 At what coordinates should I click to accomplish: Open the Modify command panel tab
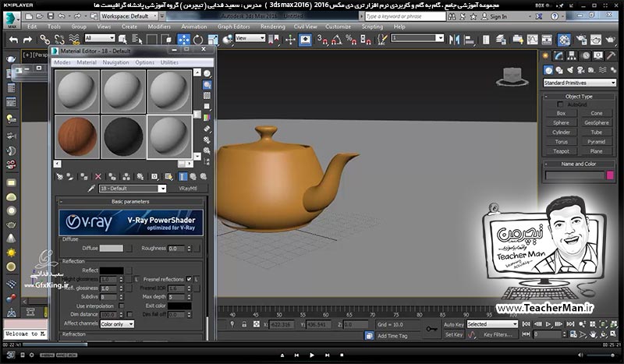coord(559,55)
